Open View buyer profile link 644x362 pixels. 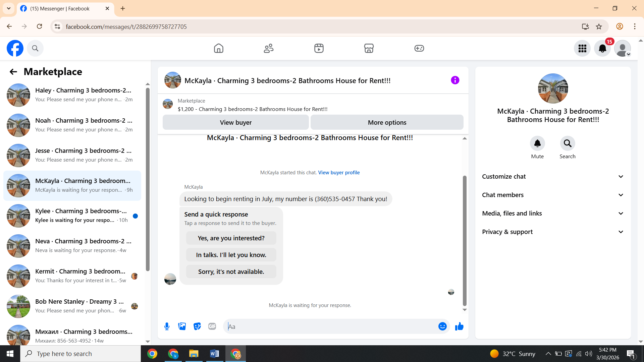coord(339,173)
